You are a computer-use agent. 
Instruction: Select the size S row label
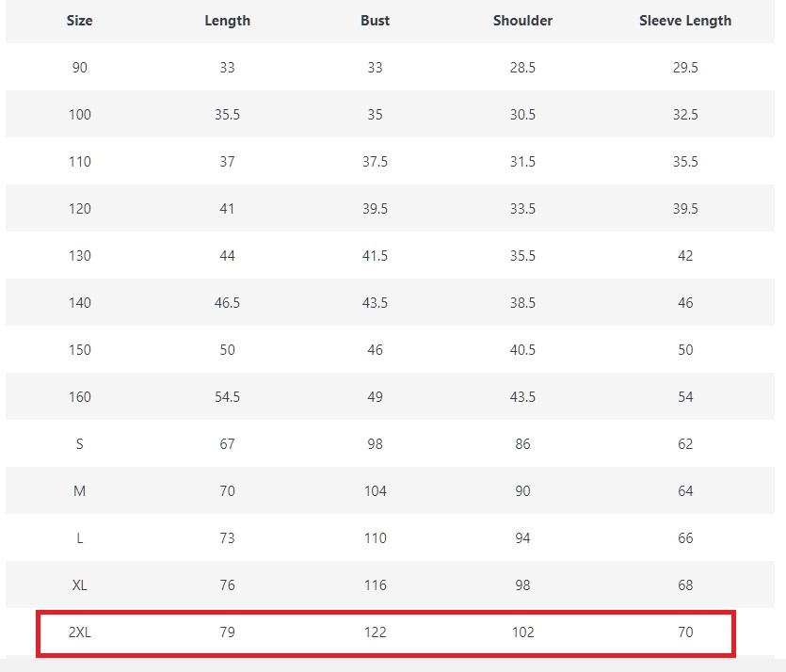(x=80, y=444)
